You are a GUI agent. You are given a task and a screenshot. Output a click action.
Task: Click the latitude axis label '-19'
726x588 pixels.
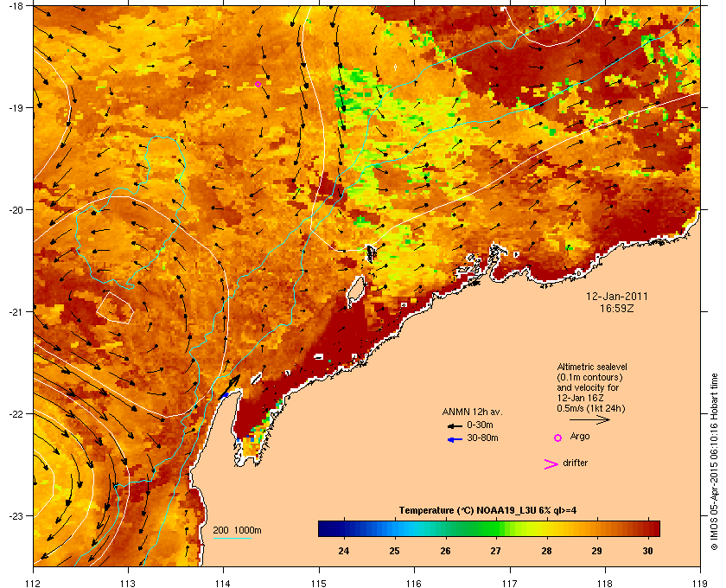click(16, 108)
